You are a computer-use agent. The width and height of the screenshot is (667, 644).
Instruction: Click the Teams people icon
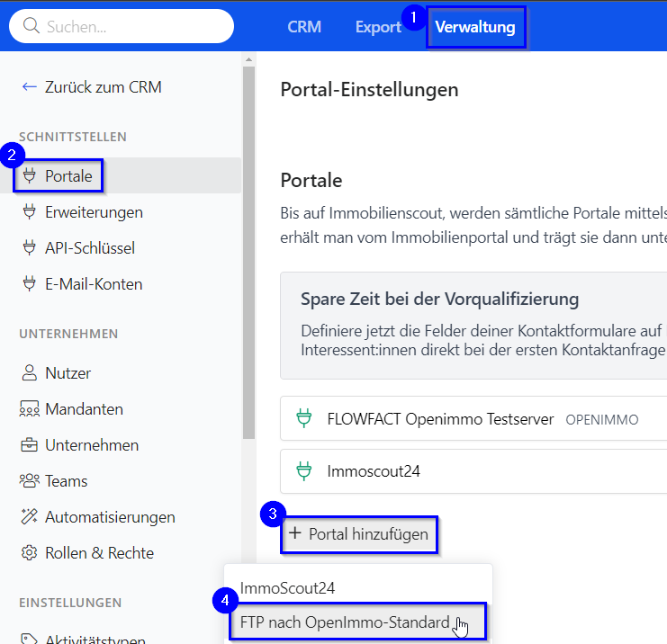tap(29, 481)
